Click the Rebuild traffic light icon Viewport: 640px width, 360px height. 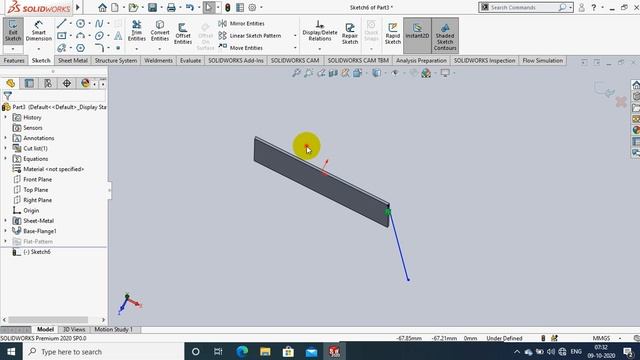pyautogui.click(x=228, y=7)
